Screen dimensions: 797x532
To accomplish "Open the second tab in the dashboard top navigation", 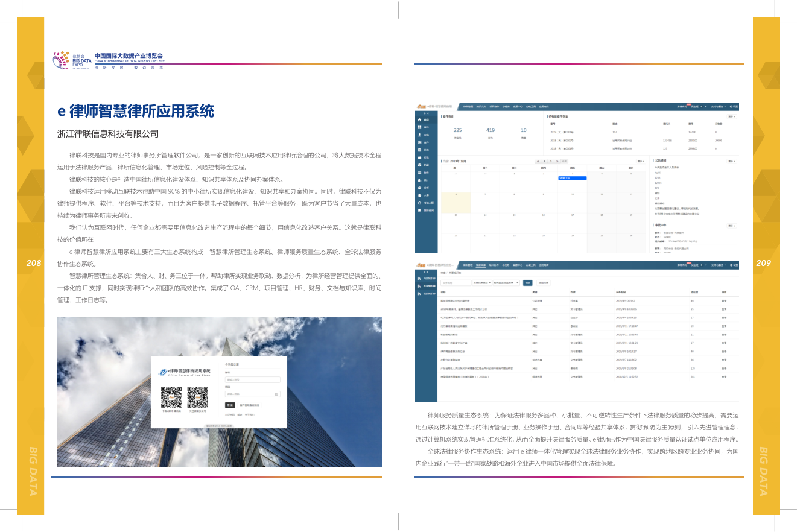I will tap(481, 106).
